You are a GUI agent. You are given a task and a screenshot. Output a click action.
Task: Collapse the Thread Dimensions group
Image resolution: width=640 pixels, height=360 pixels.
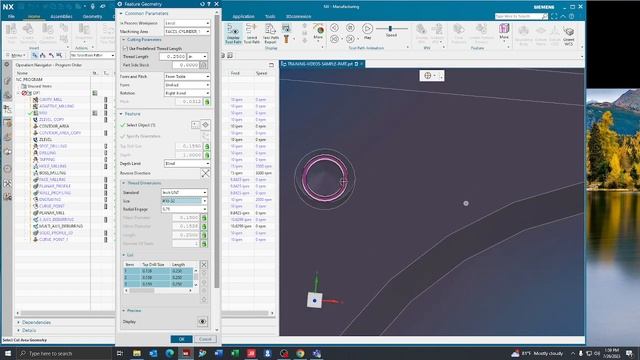pos(124,183)
